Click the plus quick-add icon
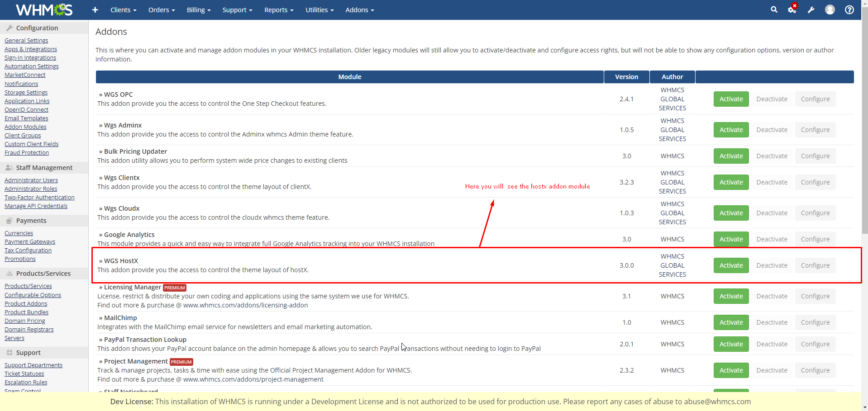 (95, 10)
